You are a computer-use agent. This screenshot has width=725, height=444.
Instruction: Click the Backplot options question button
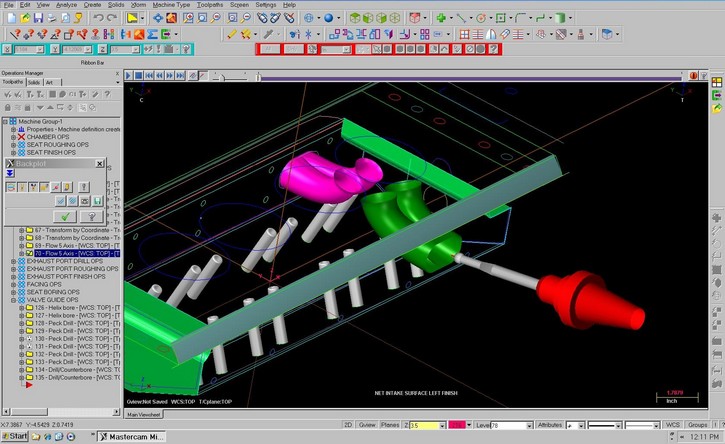84,187
